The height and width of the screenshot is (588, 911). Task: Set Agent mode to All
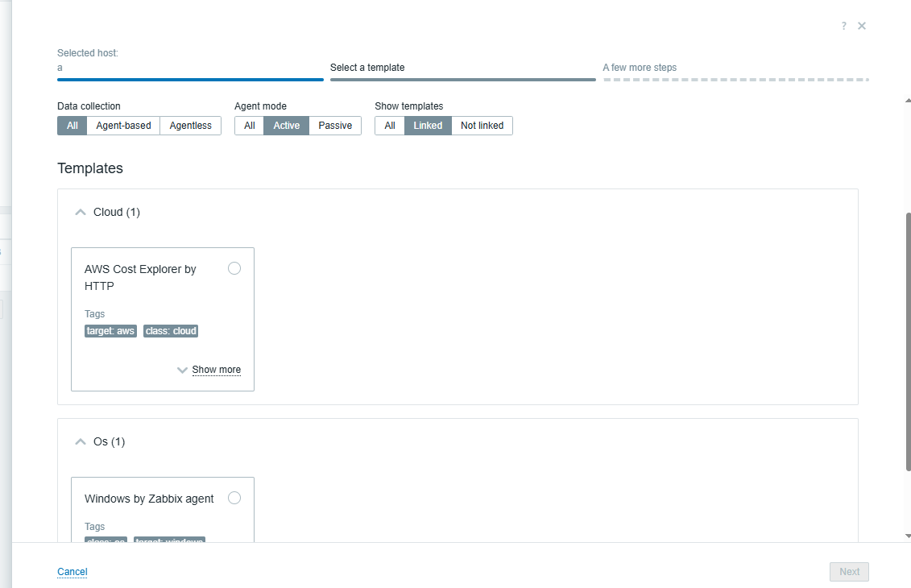tap(249, 126)
